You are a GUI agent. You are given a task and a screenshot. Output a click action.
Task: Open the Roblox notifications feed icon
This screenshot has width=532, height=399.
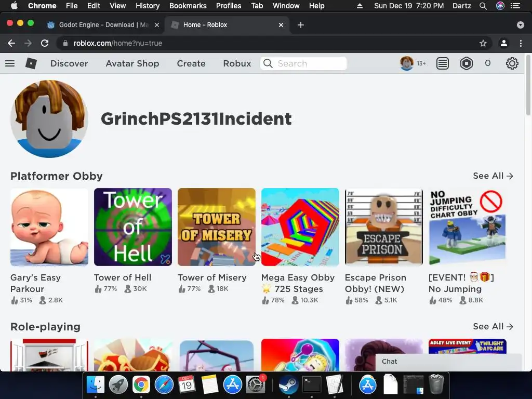pyautogui.click(x=443, y=63)
